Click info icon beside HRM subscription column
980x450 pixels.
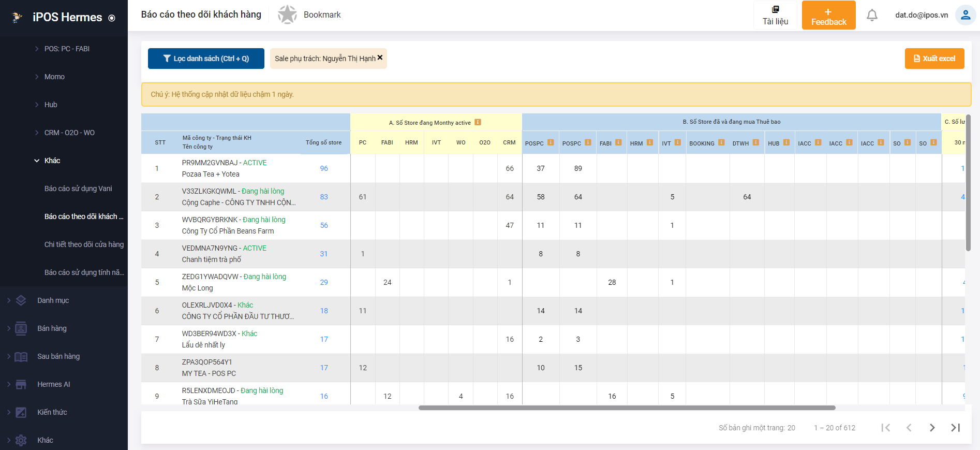(650, 142)
